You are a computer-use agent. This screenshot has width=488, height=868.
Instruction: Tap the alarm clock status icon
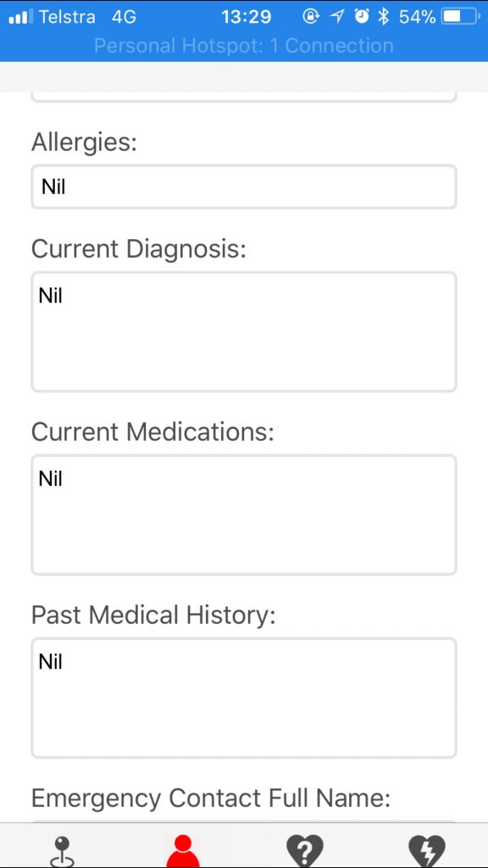[x=362, y=17]
